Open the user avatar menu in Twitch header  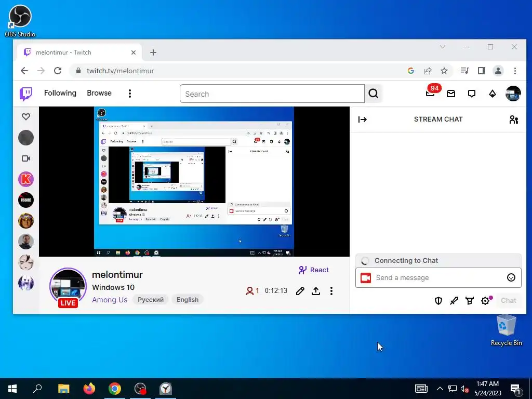pyautogui.click(x=513, y=94)
